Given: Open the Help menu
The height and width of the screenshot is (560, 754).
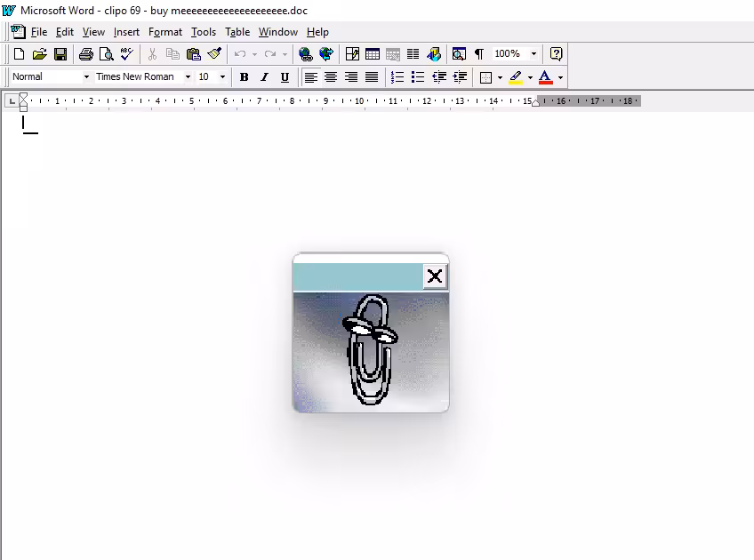Looking at the screenshot, I should (x=317, y=32).
